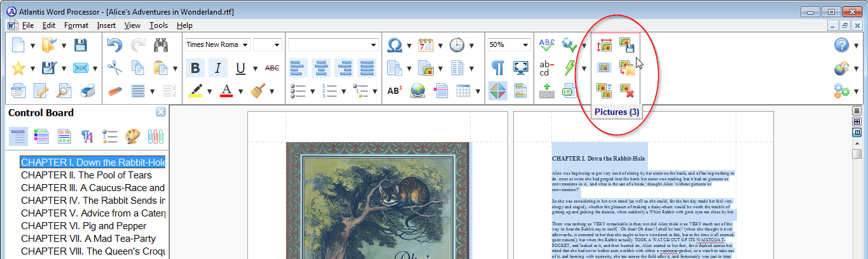The height and width of the screenshot is (259, 868).
Task: Click the Format Painter brush icon
Action: point(258,91)
